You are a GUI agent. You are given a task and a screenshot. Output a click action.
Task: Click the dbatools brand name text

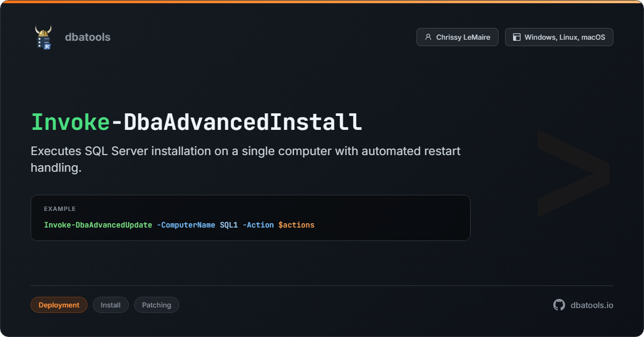point(87,37)
